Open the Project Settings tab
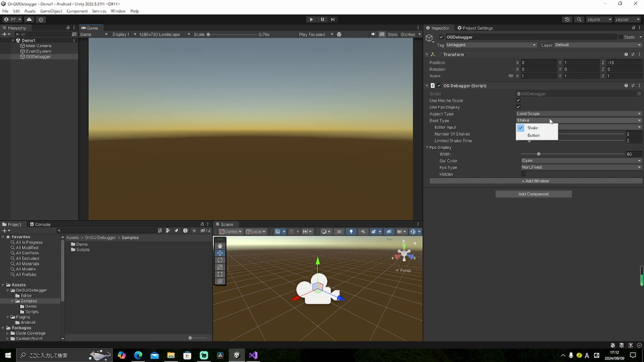 coord(475,28)
